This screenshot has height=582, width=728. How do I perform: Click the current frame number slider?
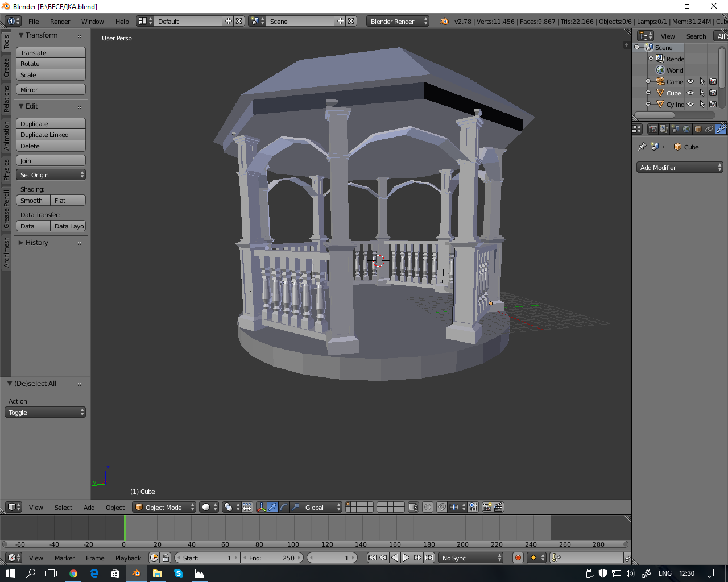332,558
